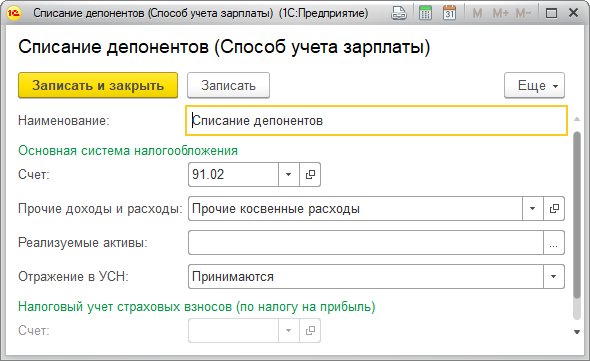
Task: Click the M+ memory add button
Action: 500,14
